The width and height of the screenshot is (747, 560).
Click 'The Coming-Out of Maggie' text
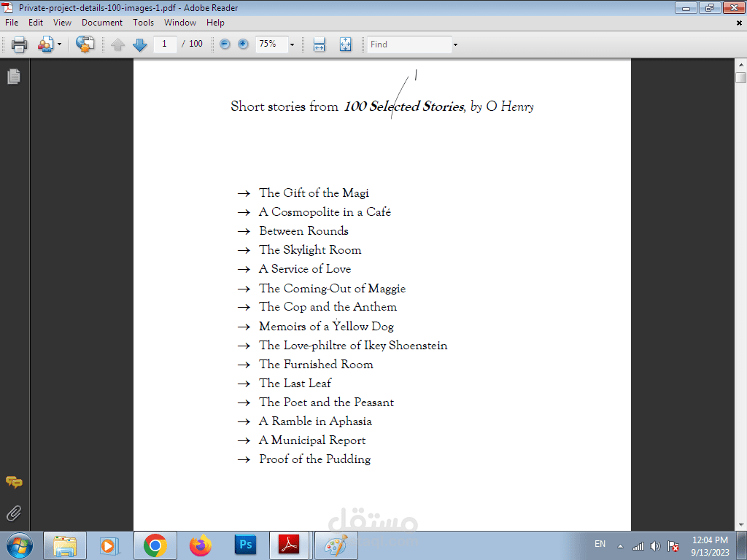pyautogui.click(x=332, y=289)
